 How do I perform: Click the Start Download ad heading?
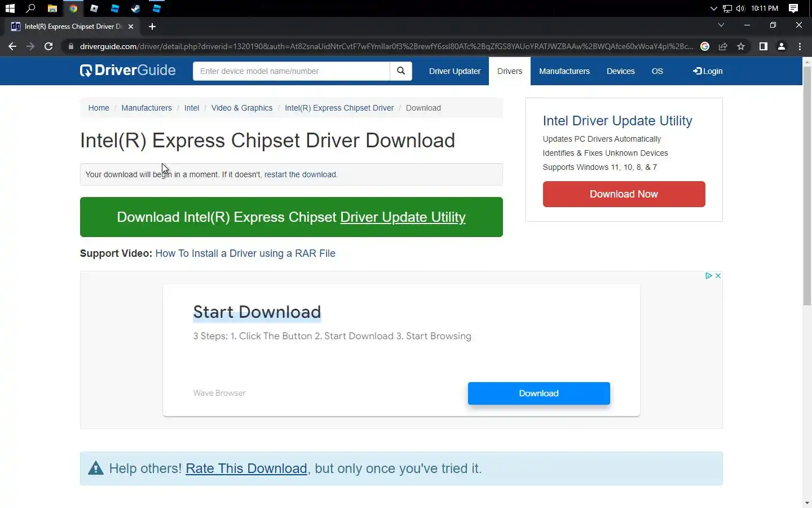tap(257, 312)
